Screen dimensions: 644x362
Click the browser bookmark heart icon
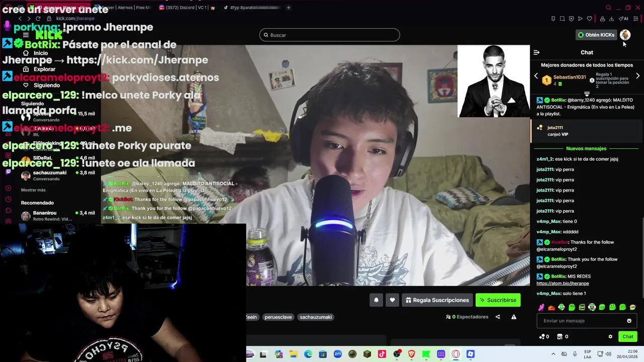tap(589, 19)
